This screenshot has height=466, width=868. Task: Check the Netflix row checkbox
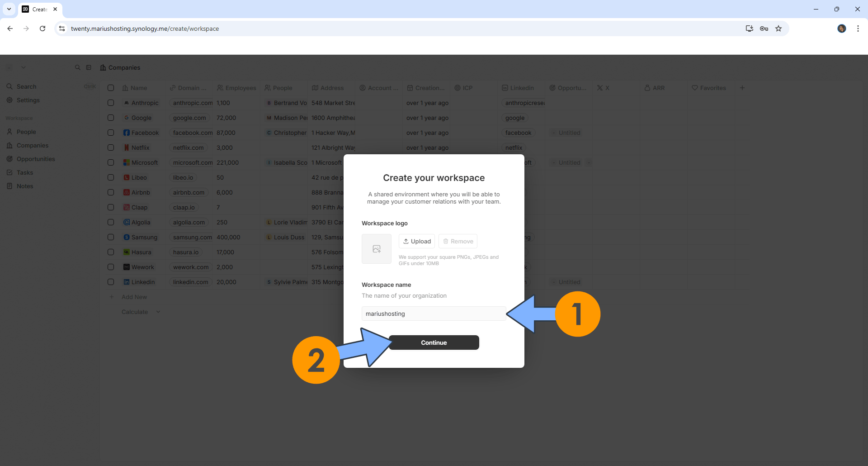[x=111, y=147]
